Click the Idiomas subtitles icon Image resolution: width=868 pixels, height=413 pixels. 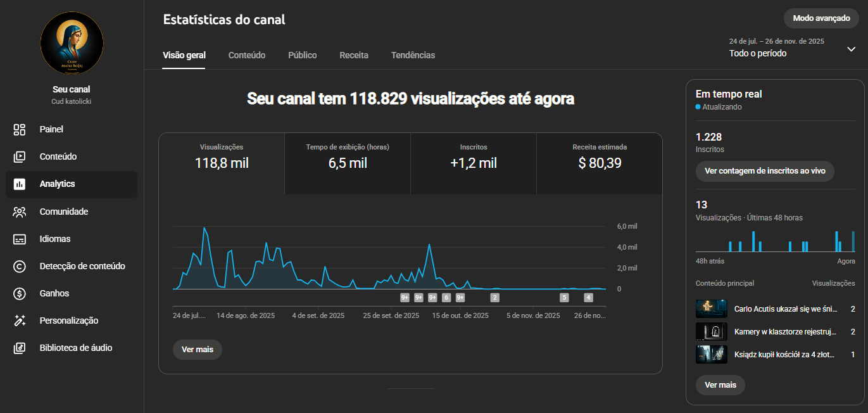19,239
